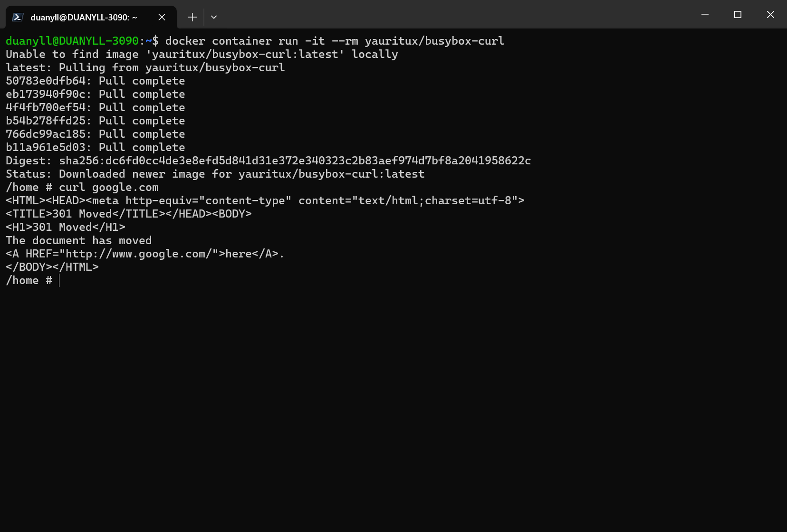
Task: Click the Status: Downloaded newer image line
Action: [214, 174]
